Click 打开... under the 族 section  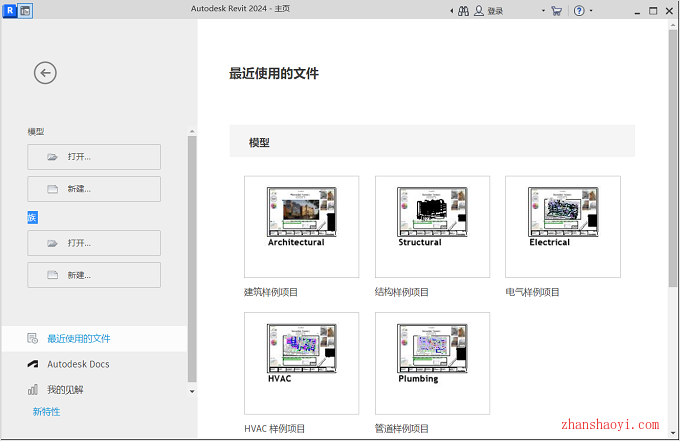coord(94,243)
